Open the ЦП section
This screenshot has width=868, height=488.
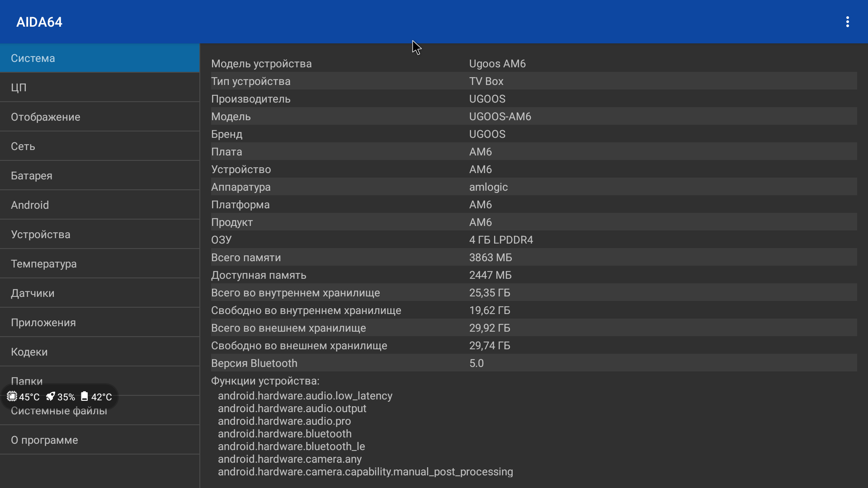99,87
